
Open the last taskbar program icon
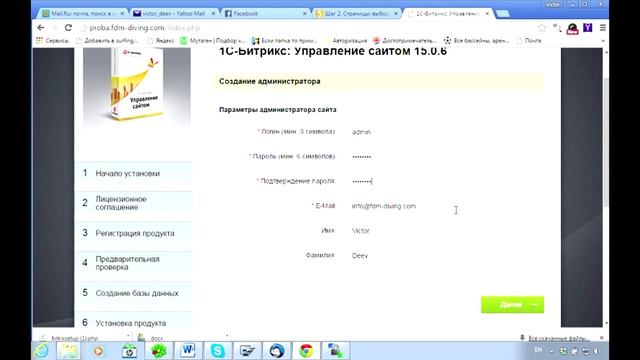coord(336,351)
